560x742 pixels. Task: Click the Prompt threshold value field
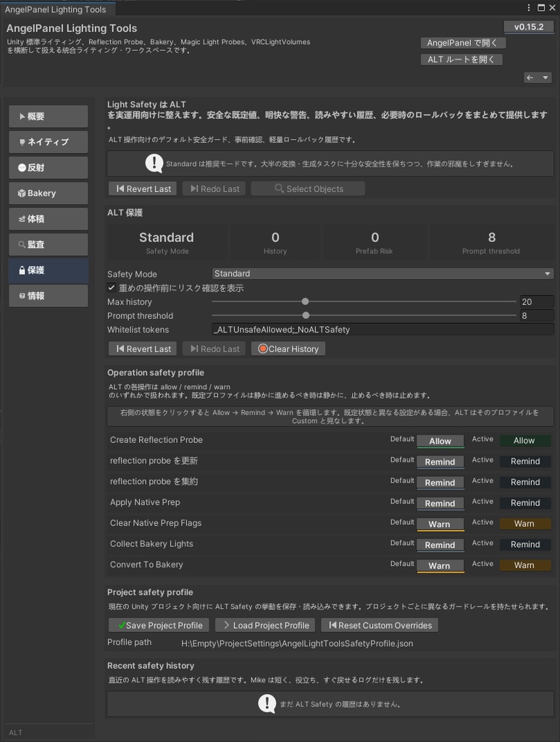point(536,316)
